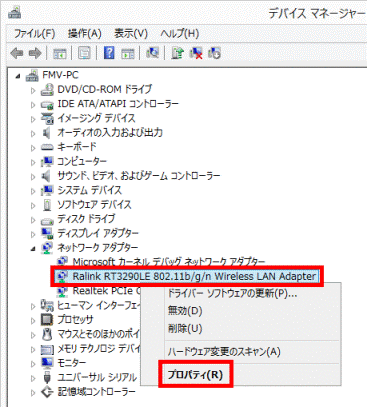Click the ユニバーサル シリアル USB icon
The height and width of the screenshot is (407, 367).
[x=47, y=377]
